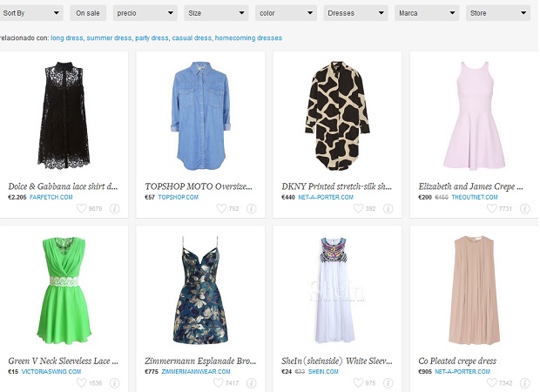Go to party dress related search
The width and height of the screenshot is (540, 392).
point(152,37)
